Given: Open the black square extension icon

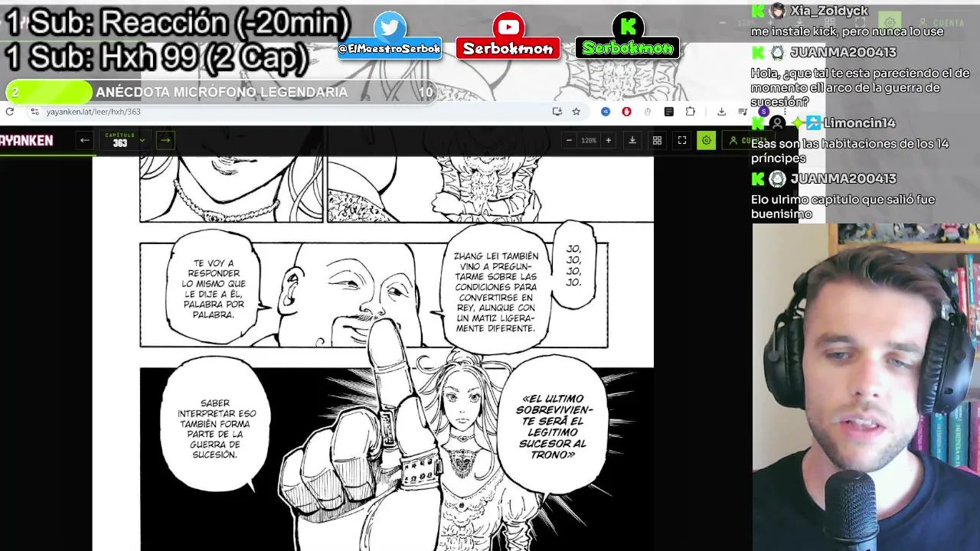Looking at the screenshot, I should (x=668, y=112).
